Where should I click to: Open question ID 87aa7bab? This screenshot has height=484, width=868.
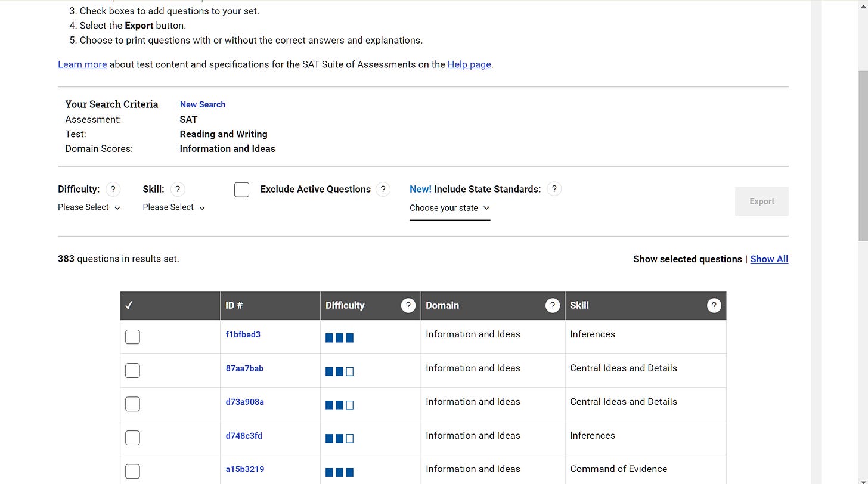244,368
